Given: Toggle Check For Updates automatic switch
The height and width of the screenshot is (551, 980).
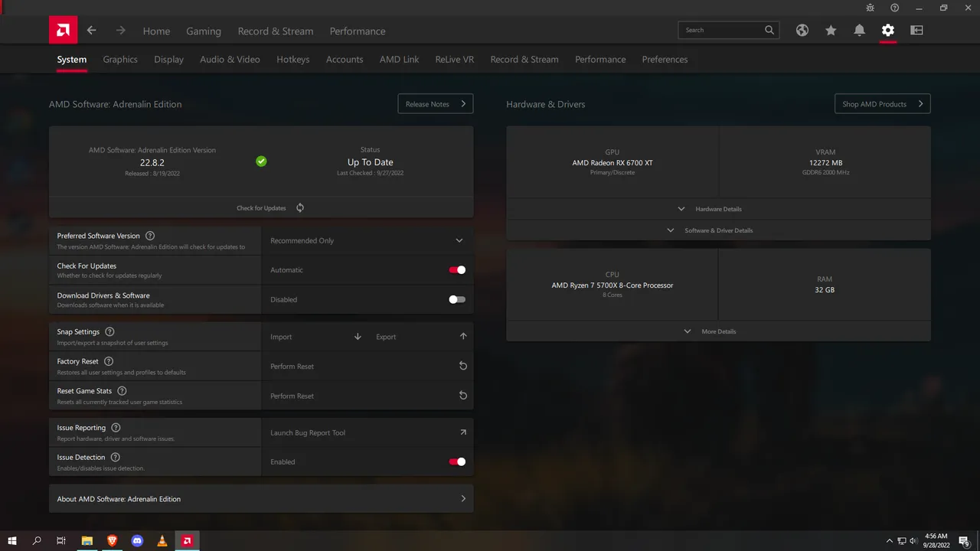Looking at the screenshot, I should pos(457,269).
